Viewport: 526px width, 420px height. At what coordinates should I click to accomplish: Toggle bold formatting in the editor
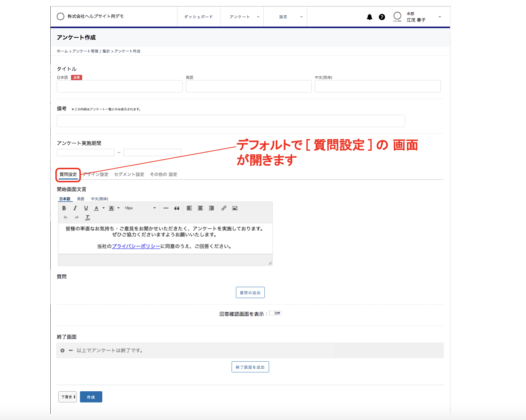tap(64, 208)
